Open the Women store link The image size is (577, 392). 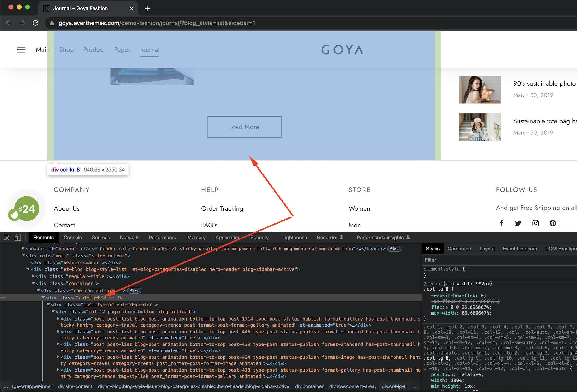tap(359, 208)
